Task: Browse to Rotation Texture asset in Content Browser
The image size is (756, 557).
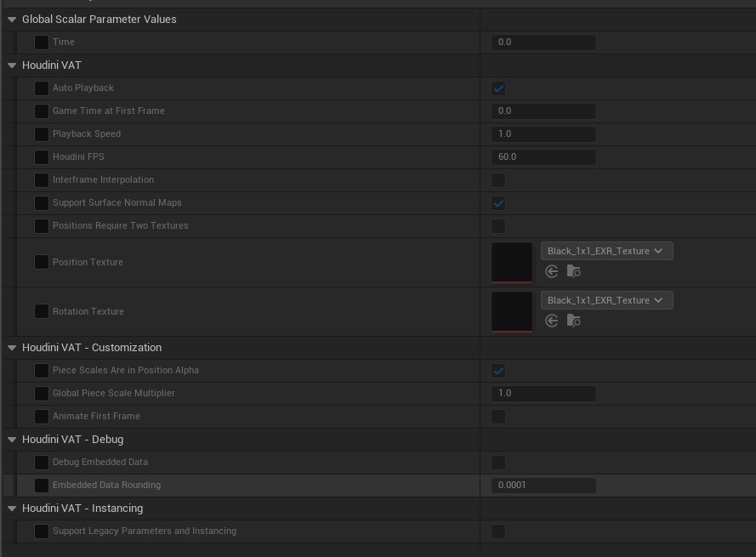Action: click(x=573, y=321)
